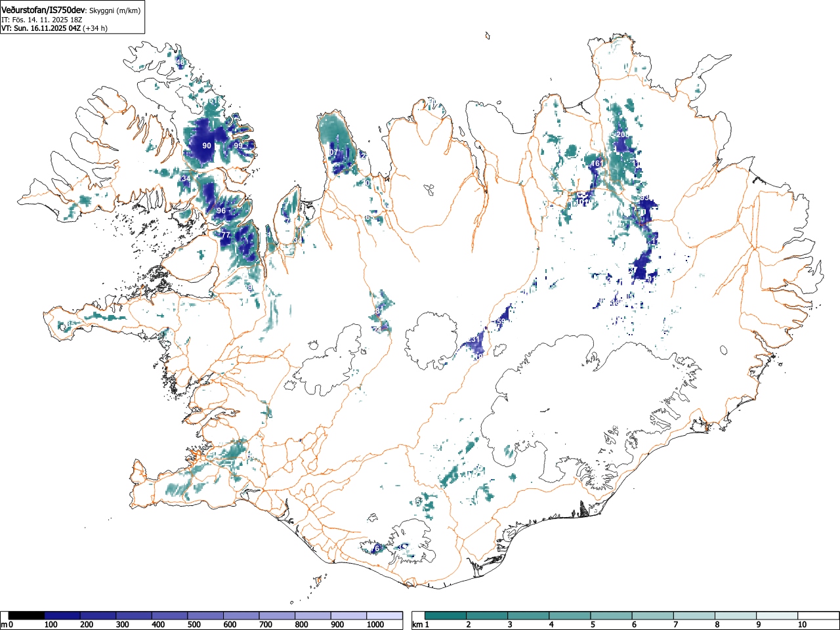Click the "300" tick label on meter legend
This screenshot has width=840, height=630.
tap(122, 625)
